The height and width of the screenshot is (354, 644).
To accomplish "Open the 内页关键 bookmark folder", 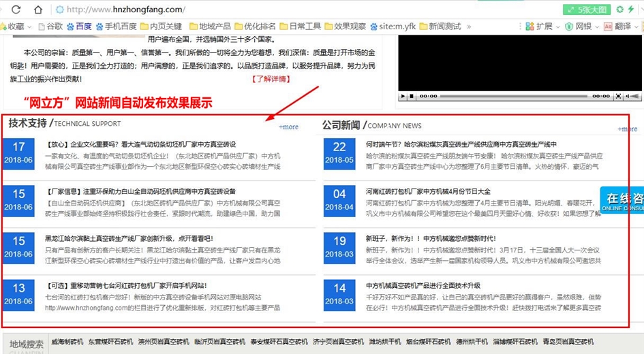I will [162, 27].
